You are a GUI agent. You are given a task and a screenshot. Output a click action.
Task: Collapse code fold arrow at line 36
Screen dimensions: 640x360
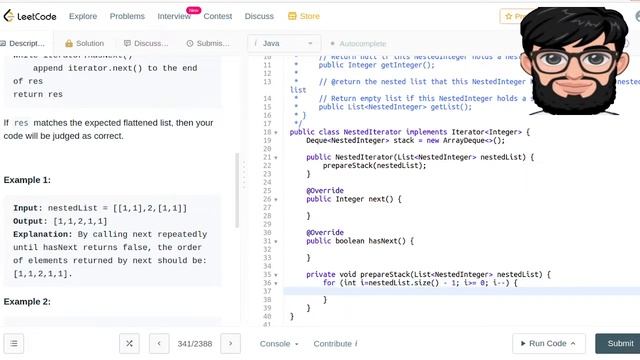tap(276, 283)
